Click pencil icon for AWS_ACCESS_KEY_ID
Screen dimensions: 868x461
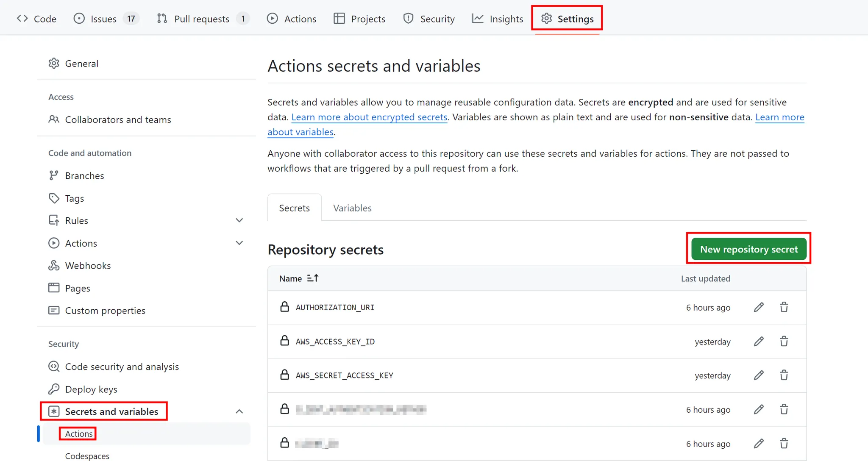[x=759, y=341]
